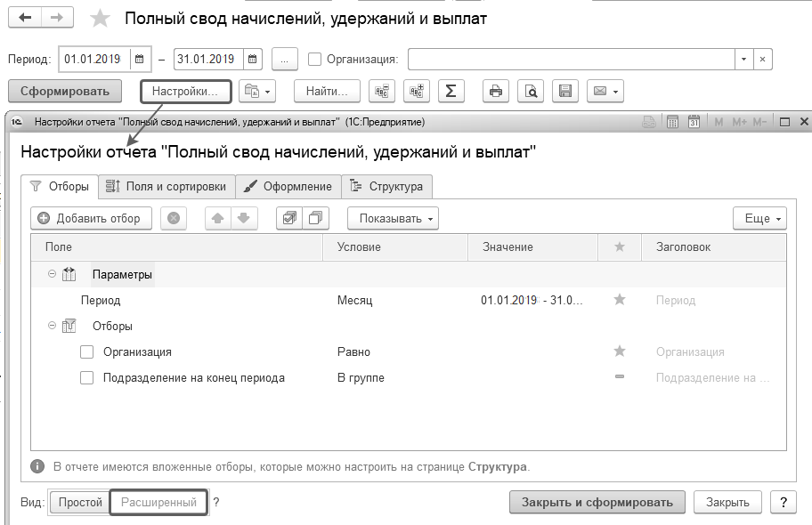Click the M+ memory button in title bar

click(x=740, y=122)
